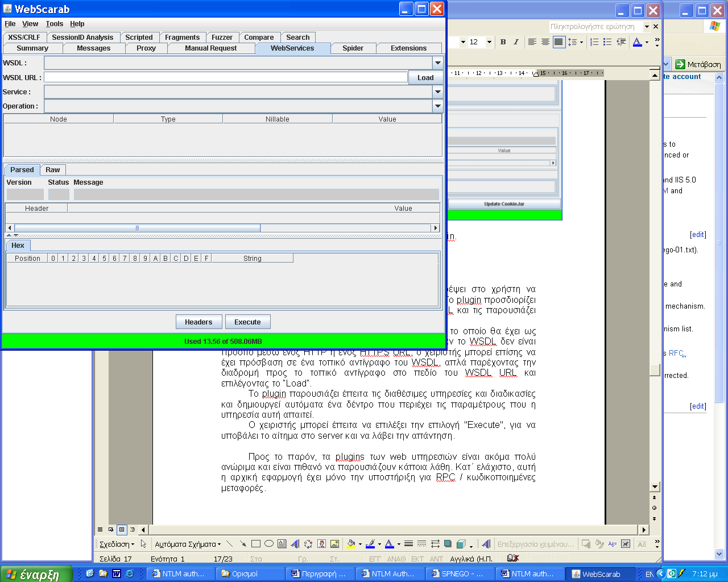
Task: Select the Line drawing tool
Action: pos(230,544)
